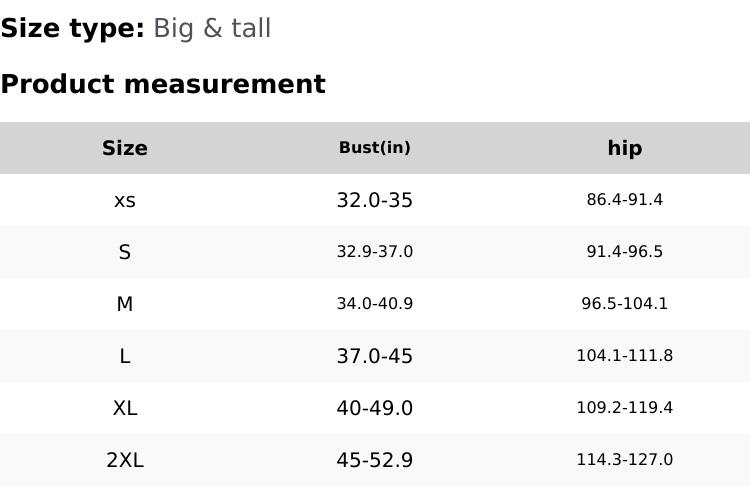Click bust value 32.0-35
The width and height of the screenshot is (750, 486).
(375, 200)
